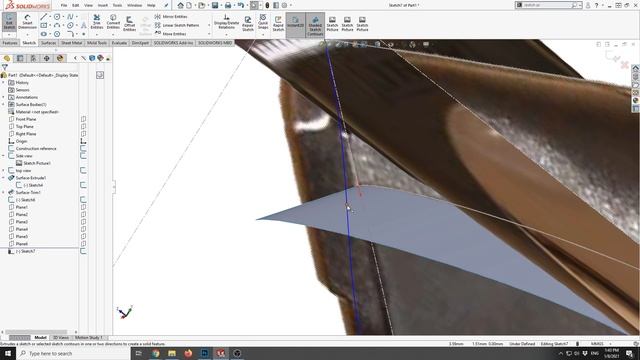
Task: Expand the Annotations tree item
Action: [4, 97]
